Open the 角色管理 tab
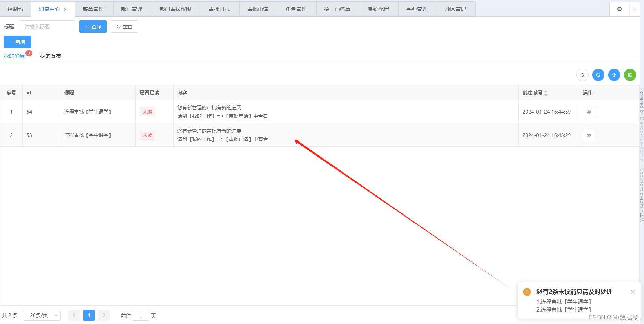The image size is (644, 324). [x=296, y=9]
